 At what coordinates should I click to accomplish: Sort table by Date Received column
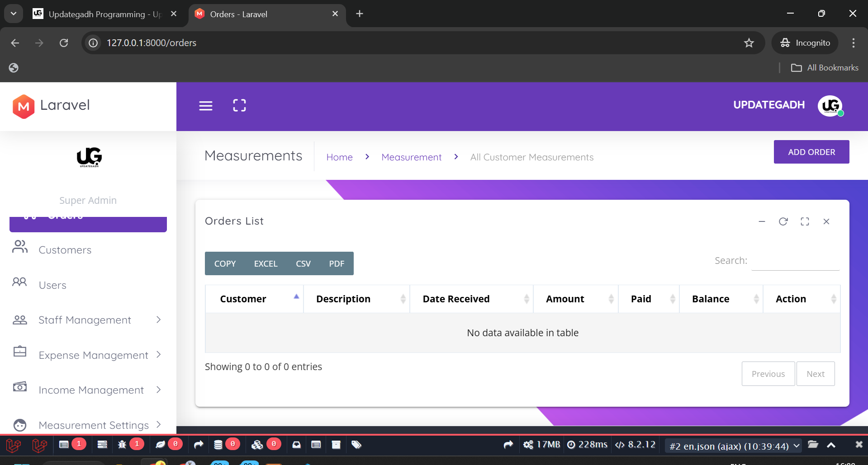472,299
